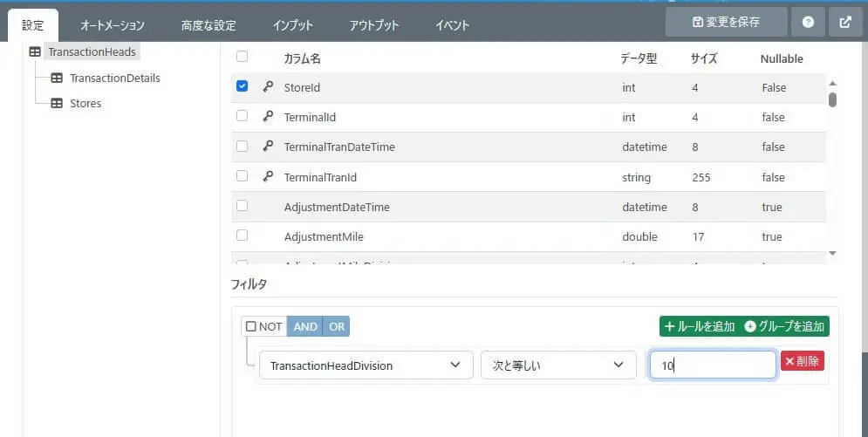The image size is (868, 437).
Task: Click the Nullable column header
Action: pos(782,58)
